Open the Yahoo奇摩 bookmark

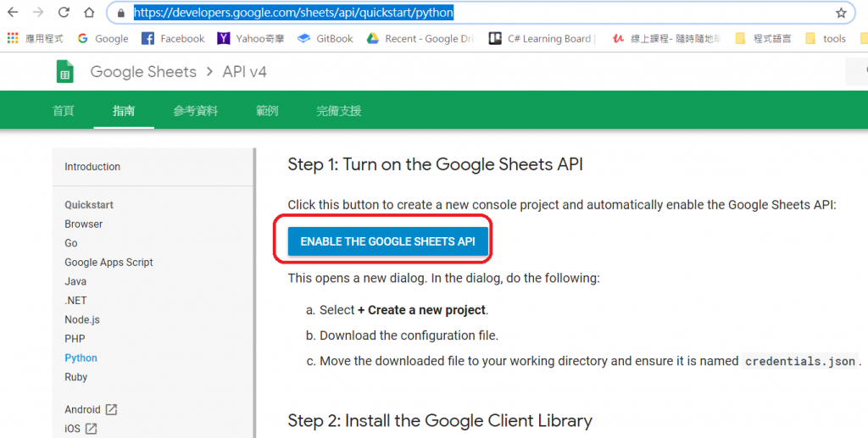coord(251,39)
